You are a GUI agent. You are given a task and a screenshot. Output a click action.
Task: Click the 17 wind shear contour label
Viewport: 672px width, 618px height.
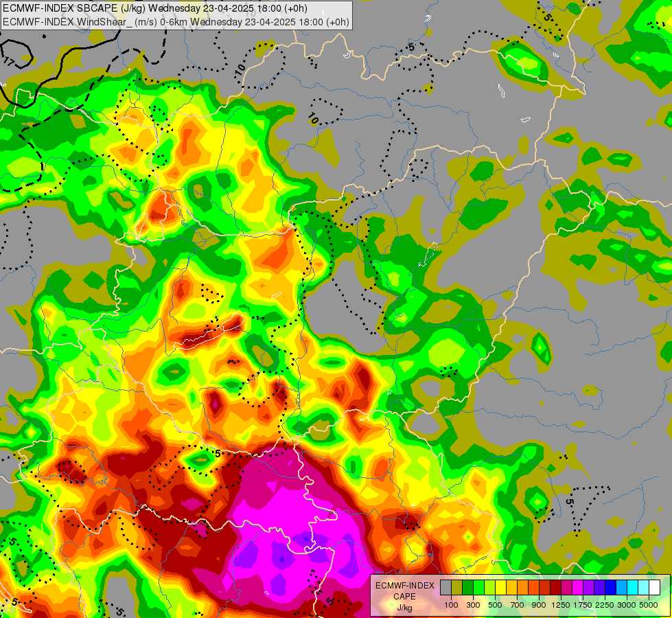[x=8, y=62]
